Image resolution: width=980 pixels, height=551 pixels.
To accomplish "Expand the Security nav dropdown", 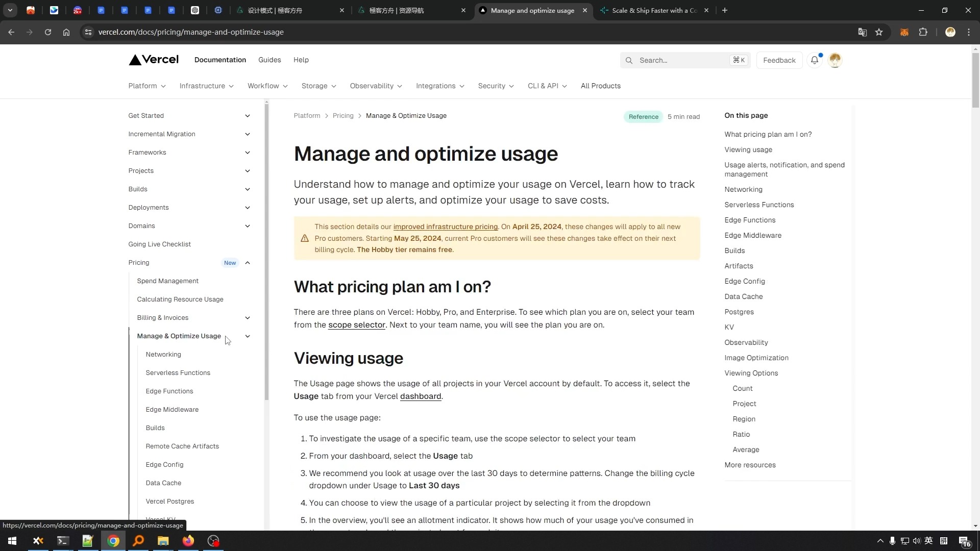I will pyautogui.click(x=496, y=86).
